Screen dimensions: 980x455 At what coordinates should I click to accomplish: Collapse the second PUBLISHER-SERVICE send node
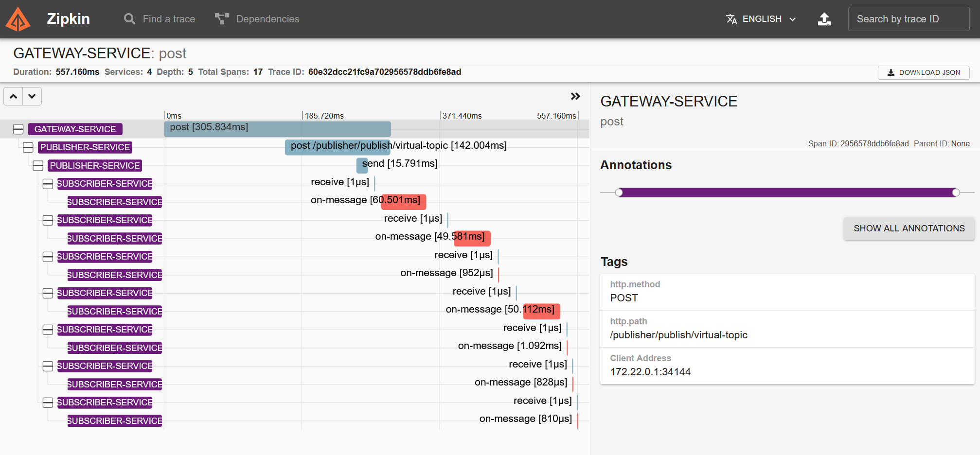38,166
